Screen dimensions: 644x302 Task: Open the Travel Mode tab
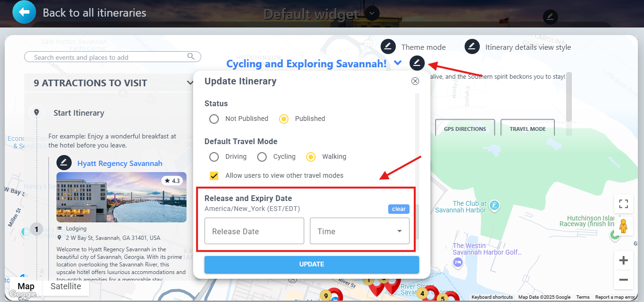point(528,128)
